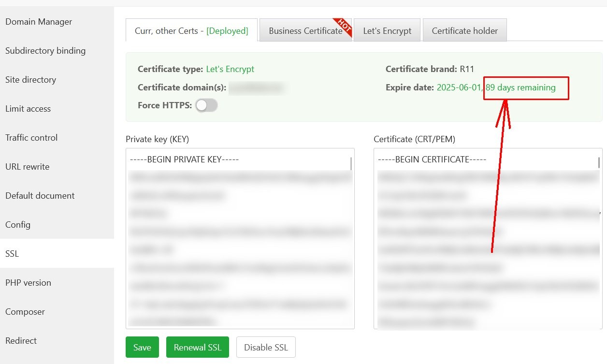Click the Private key box scrollbar

351,164
